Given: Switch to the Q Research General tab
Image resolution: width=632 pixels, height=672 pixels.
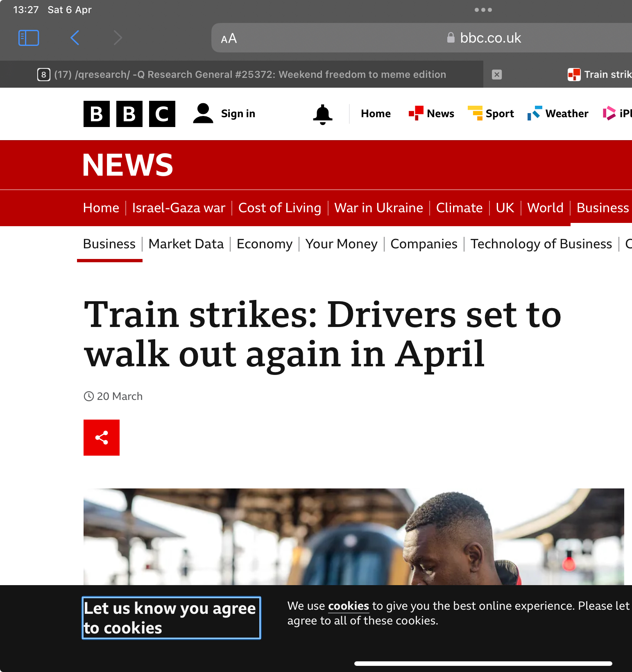Looking at the screenshot, I should click(x=242, y=75).
